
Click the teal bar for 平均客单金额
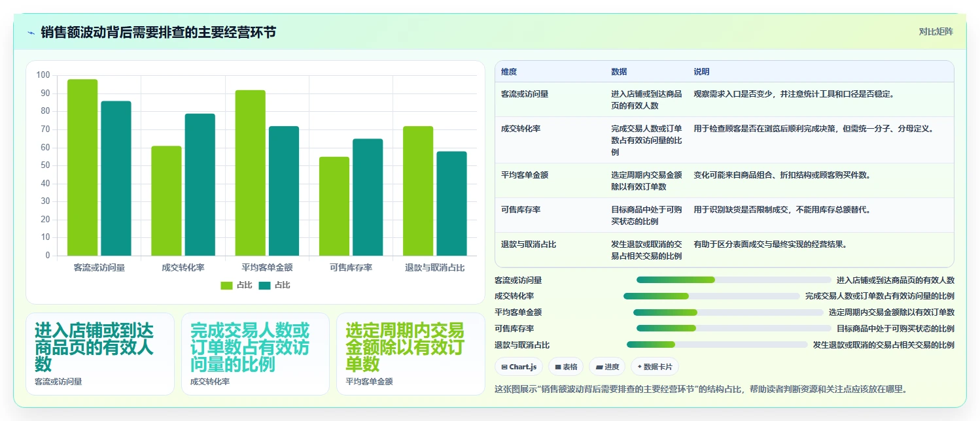point(284,191)
